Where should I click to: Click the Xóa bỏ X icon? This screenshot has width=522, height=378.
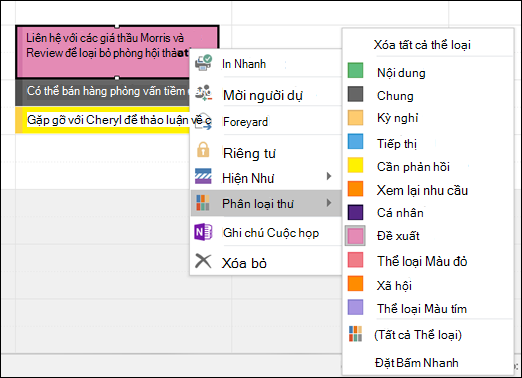pos(203,261)
